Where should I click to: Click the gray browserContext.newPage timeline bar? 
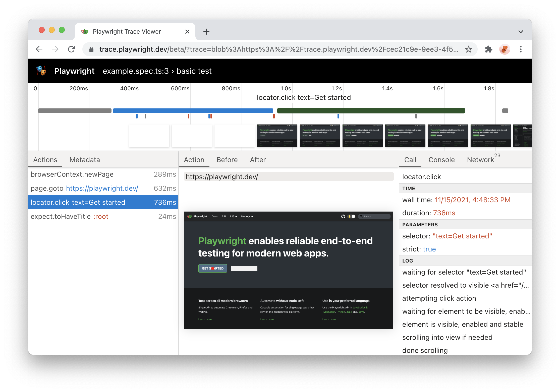(75, 111)
